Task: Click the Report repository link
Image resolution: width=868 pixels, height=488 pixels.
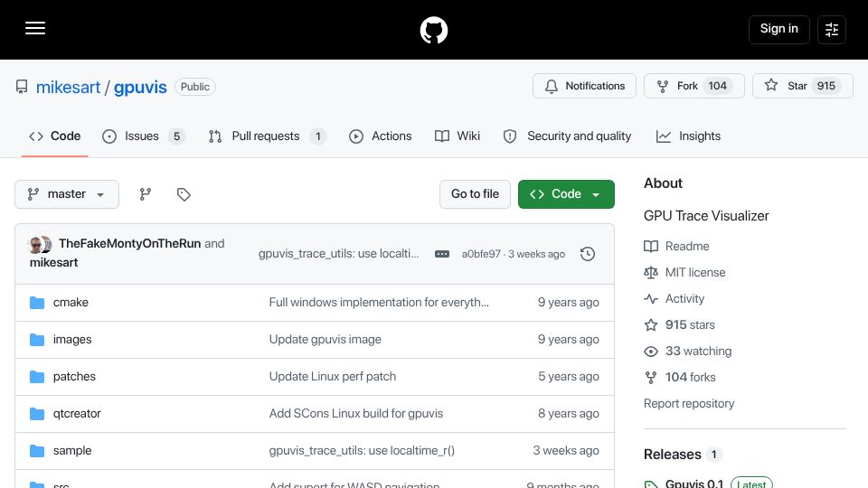Action: click(689, 404)
